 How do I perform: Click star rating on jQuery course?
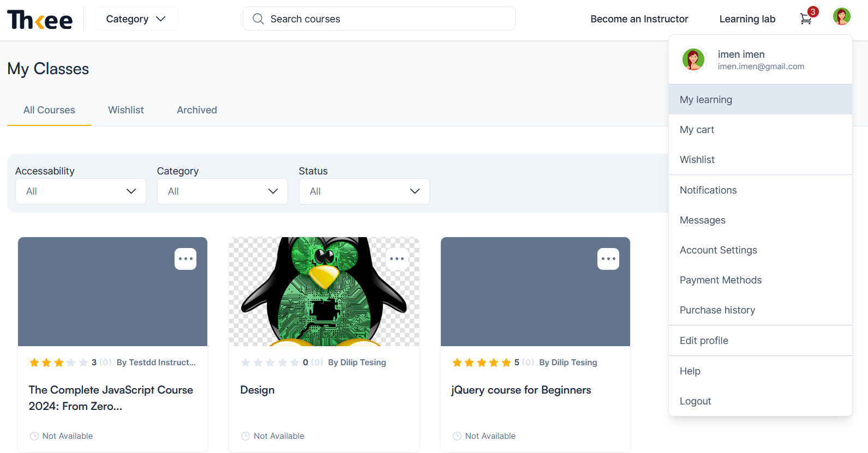[482, 363]
